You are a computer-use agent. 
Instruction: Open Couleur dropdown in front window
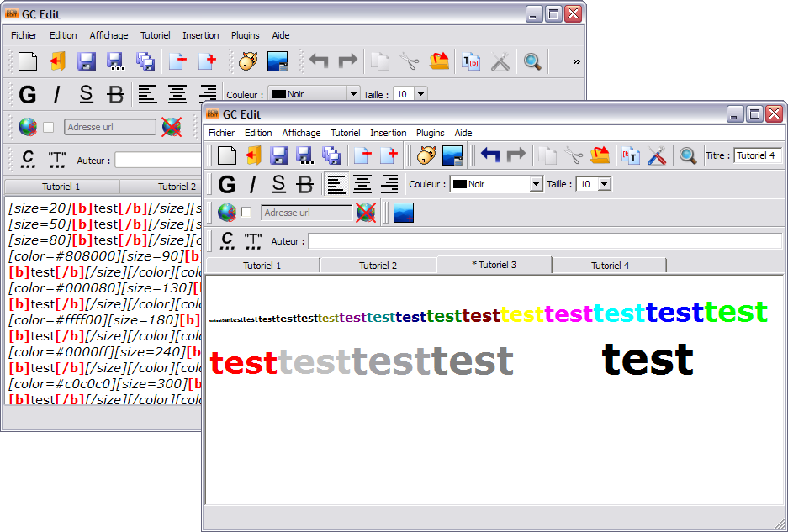(537, 184)
